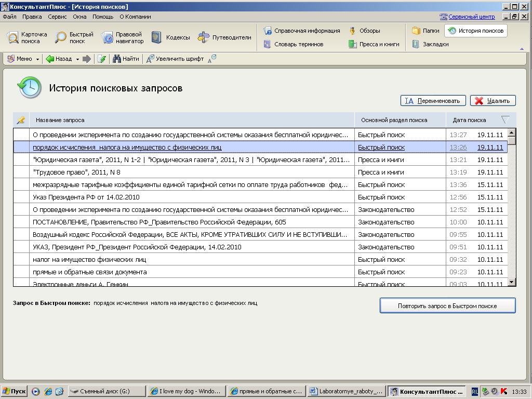Select История поисков toolbar button
The height and width of the screenshot is (399, 532).
pos(476,31)
